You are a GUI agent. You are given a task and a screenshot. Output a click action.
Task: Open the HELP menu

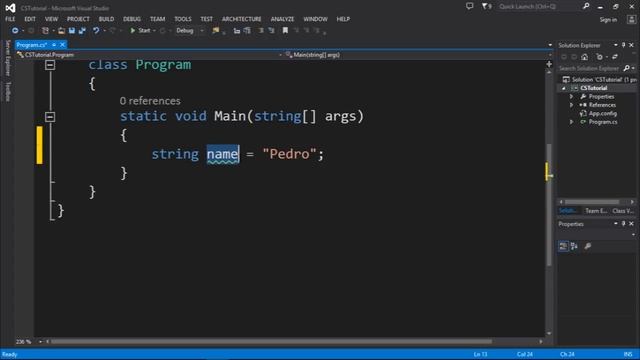tap(343, 19)
